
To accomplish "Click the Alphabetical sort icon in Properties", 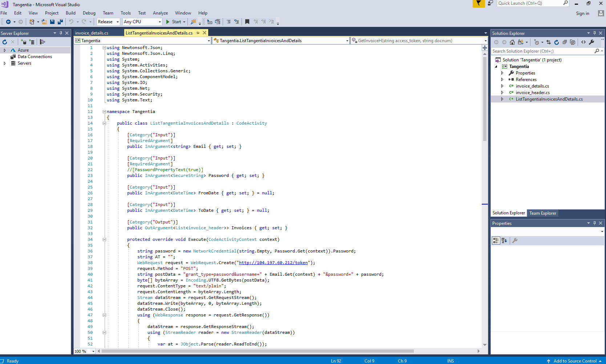I will [504, 240].
